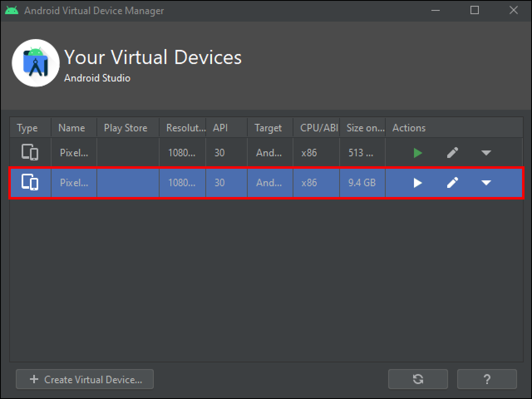Launch the selected Pixel device

coord(418,183)
